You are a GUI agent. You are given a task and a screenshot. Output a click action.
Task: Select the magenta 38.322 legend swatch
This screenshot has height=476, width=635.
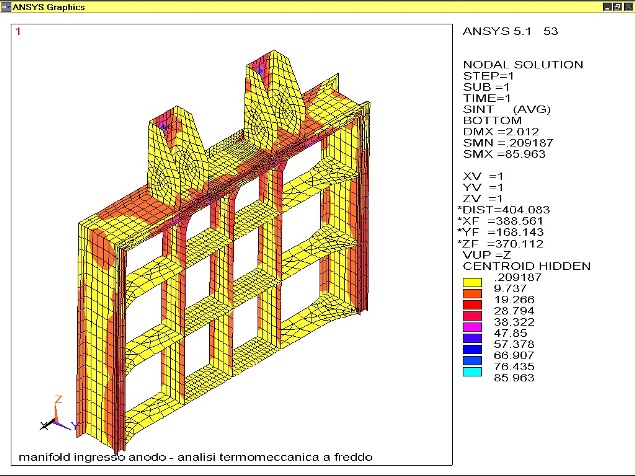472,327
